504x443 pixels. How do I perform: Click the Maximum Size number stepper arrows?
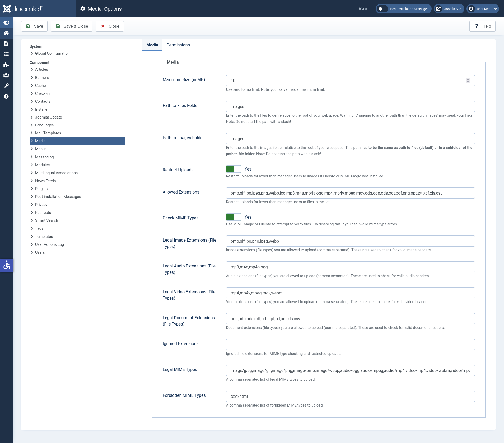click(x=468, y=81)
